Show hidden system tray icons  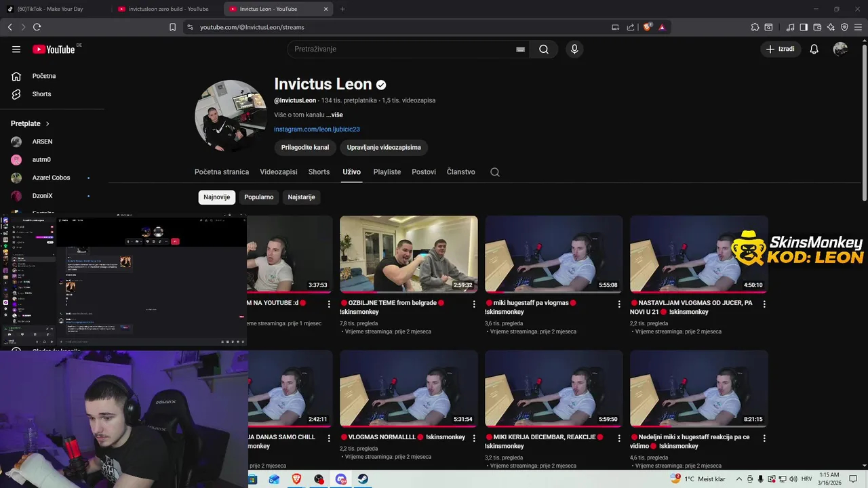[739, 479]
